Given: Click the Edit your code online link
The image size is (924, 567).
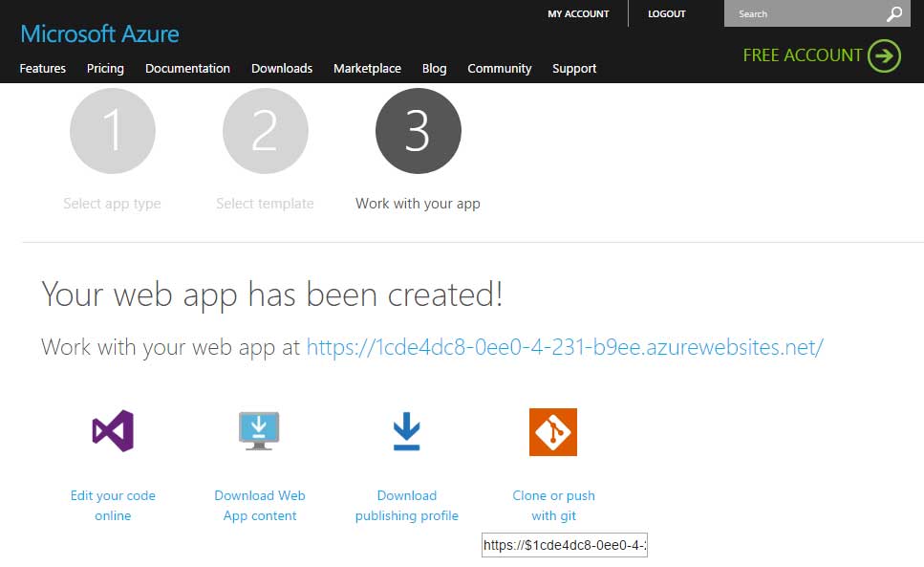Looking at the screenshot, I should [x=113, y=506].
